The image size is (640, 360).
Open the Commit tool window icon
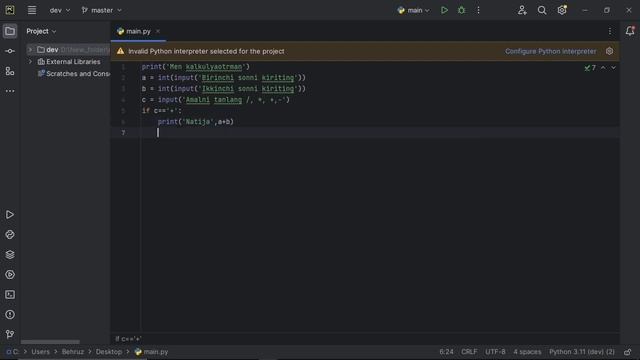10,51
